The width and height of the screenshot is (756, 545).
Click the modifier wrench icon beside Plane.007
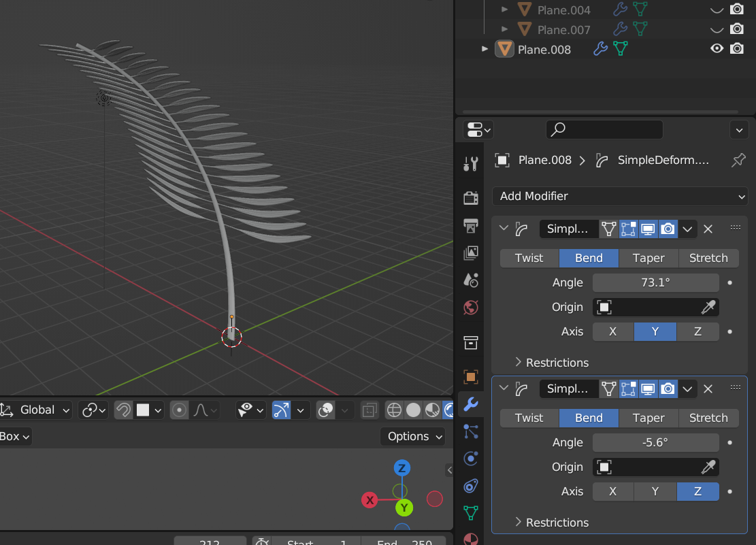click(x=620, y=29)
